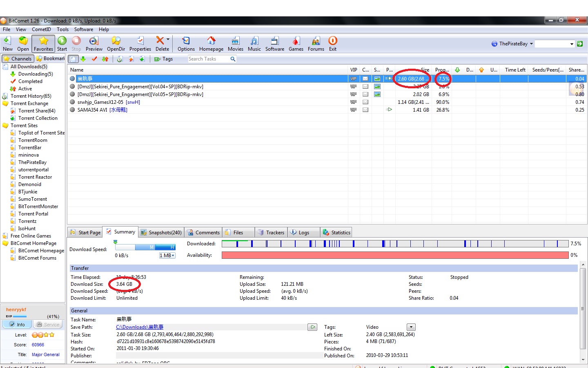Open the Snapshots(240) tab
Screen dimensions: 588x368
[161, 233]
